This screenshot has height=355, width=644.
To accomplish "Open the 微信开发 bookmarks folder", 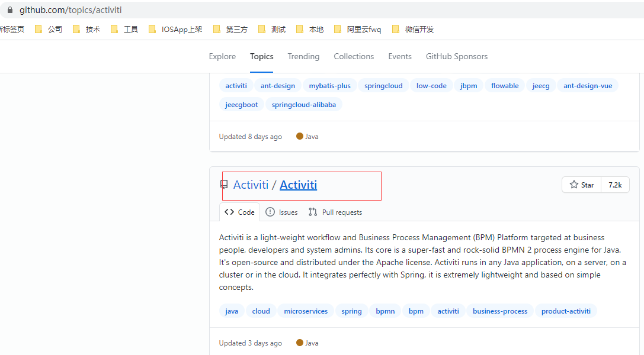I will [x=413, y=29].
